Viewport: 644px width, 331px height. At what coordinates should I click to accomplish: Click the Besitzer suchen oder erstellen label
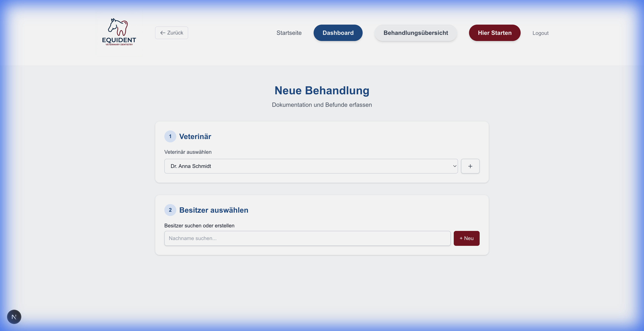click(199, 226)
